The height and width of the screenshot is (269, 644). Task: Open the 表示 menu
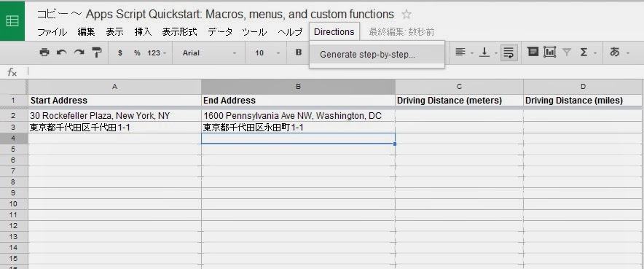click(x=114, y=32)
